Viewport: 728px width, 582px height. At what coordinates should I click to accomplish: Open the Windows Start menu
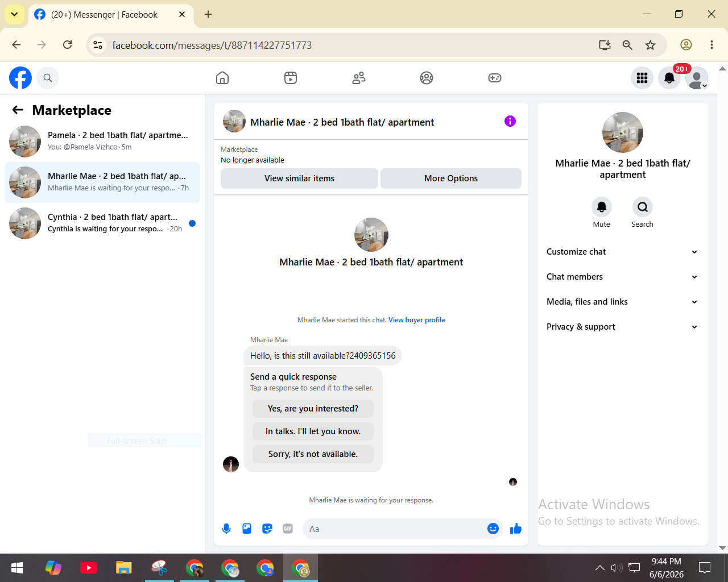pos(17,568)
